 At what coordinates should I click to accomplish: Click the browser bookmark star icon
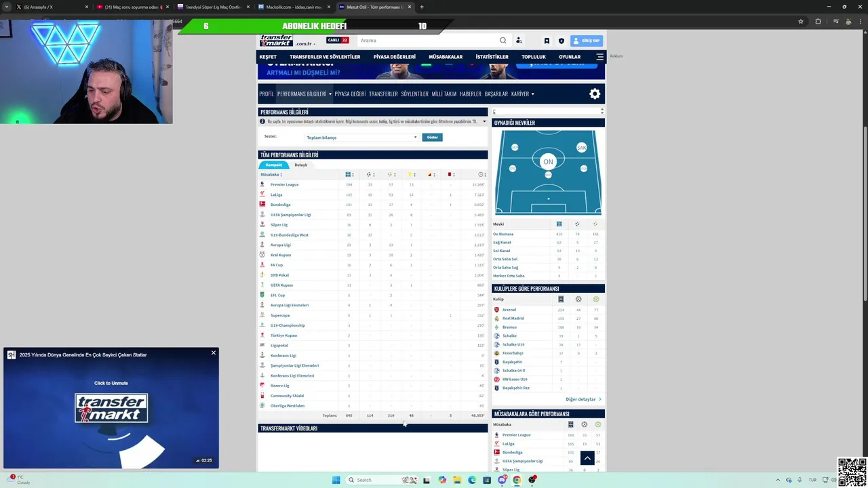point(801,21)
